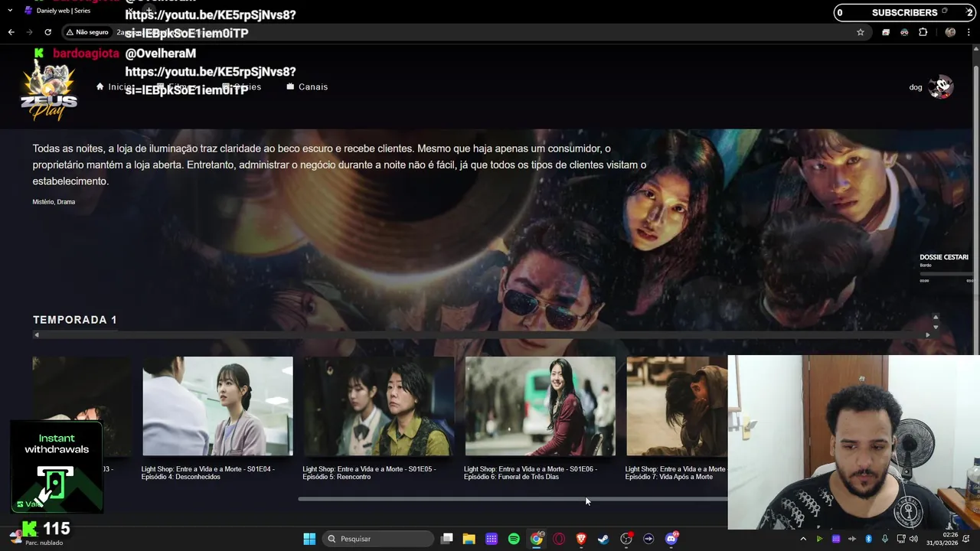
Task: Click the Não seguro site security badge
Action: (x=87, y=32)
